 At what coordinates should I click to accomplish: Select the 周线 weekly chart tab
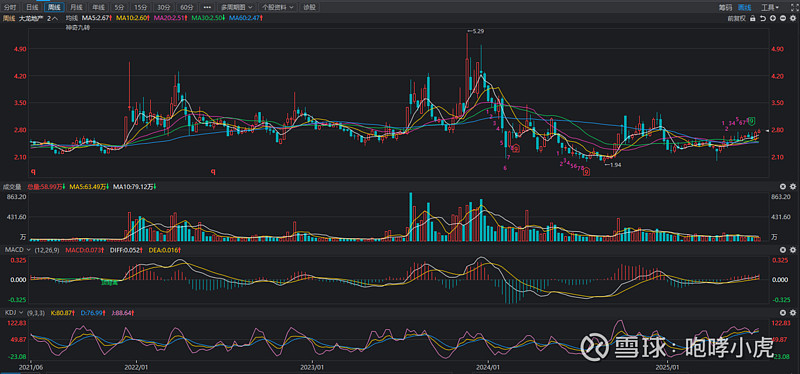click(x=53, y=8)
